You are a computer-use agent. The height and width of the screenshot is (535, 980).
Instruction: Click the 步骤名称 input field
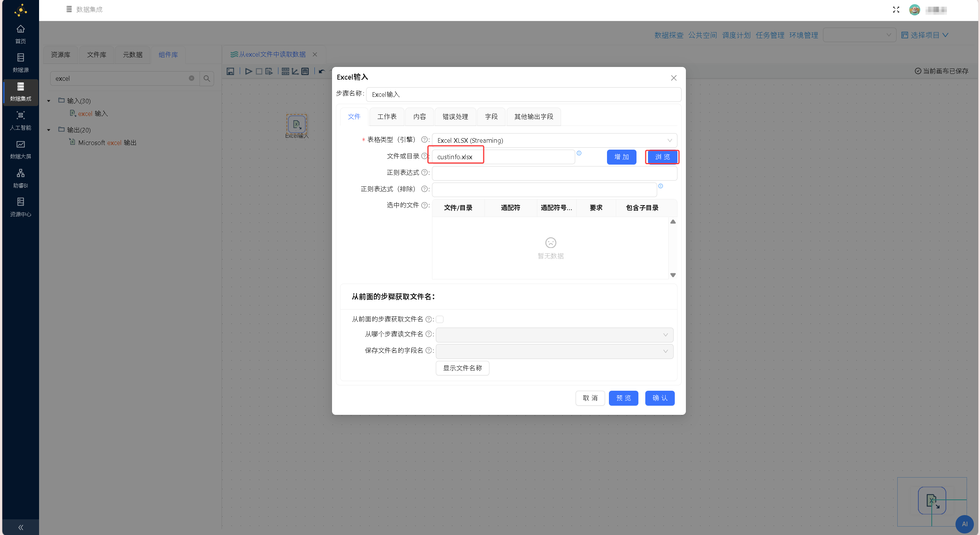(x=524, y=95)
